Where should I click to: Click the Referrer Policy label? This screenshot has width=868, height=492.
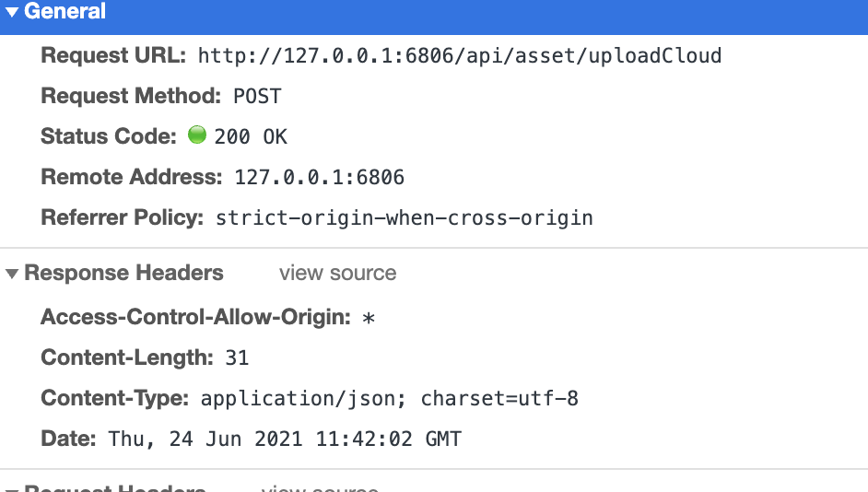point(122,218)
